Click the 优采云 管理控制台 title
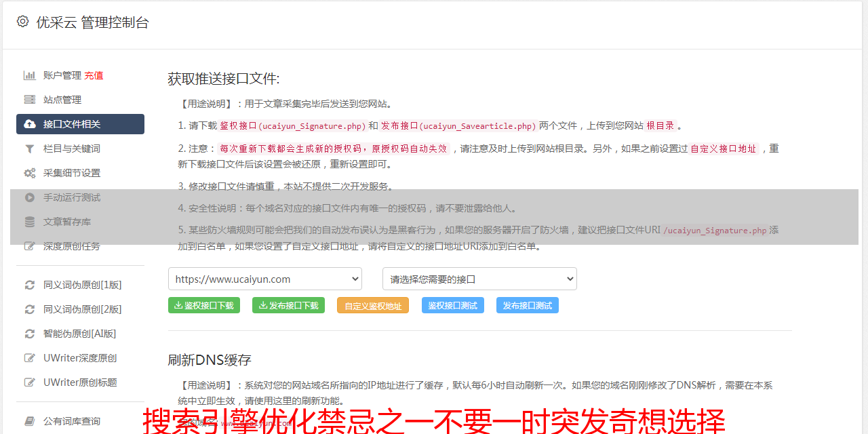 [x=92, y=22]
